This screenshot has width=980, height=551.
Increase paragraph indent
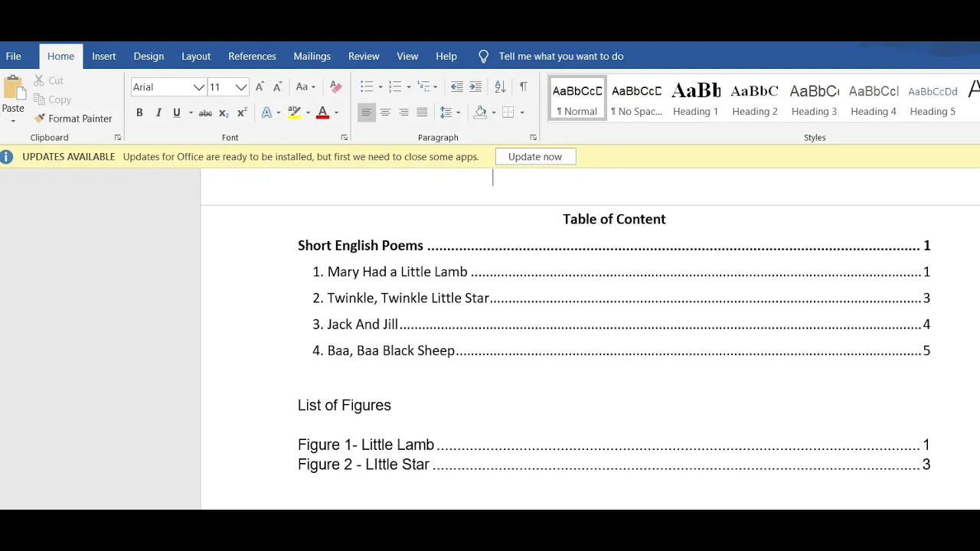point(475,87)
